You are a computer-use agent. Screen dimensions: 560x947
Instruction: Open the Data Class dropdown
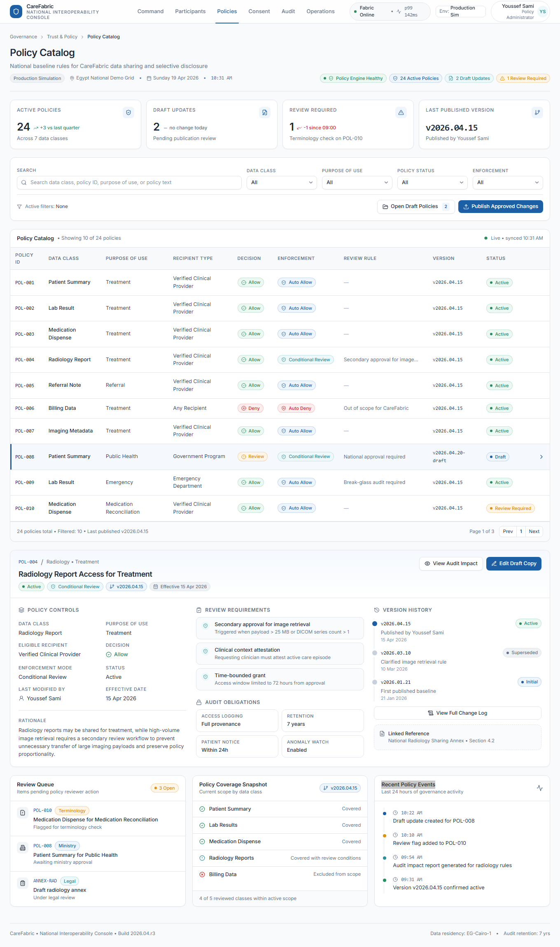[x=282, y=182]
